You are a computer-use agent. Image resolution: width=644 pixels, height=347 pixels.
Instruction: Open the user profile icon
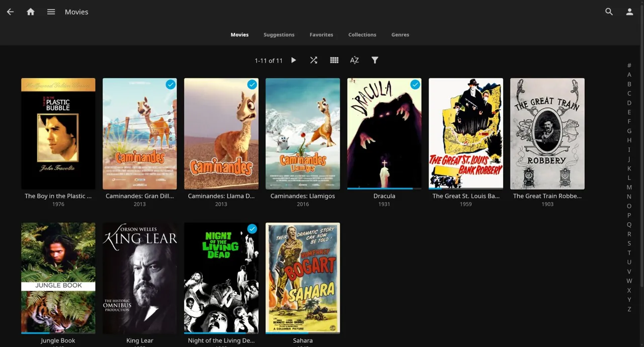[x=629, y=12]
